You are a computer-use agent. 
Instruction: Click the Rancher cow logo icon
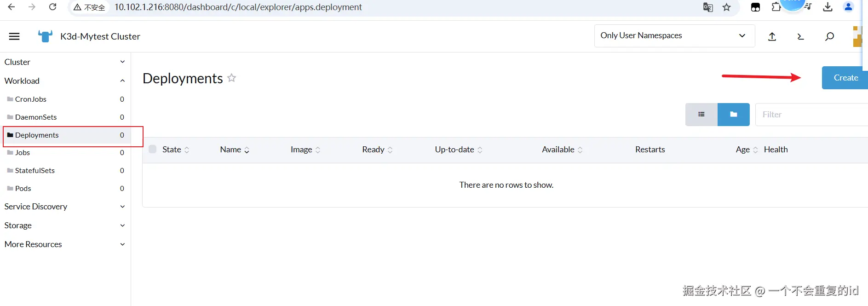point(45,36)
